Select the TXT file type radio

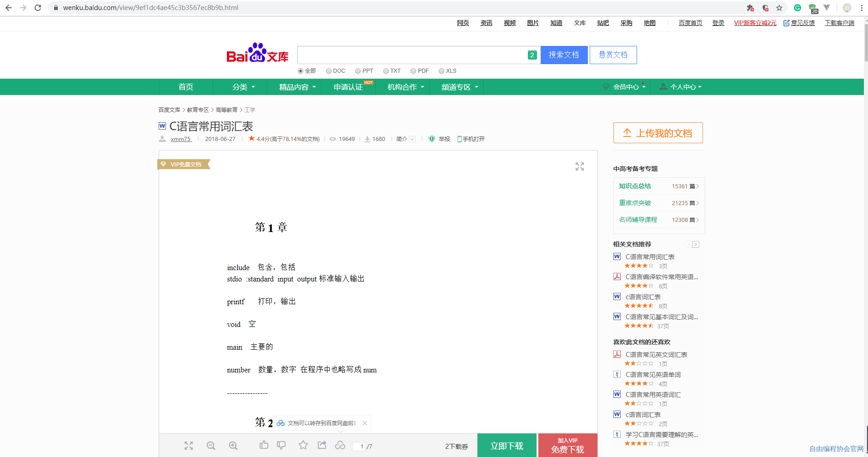click(386, 71)
